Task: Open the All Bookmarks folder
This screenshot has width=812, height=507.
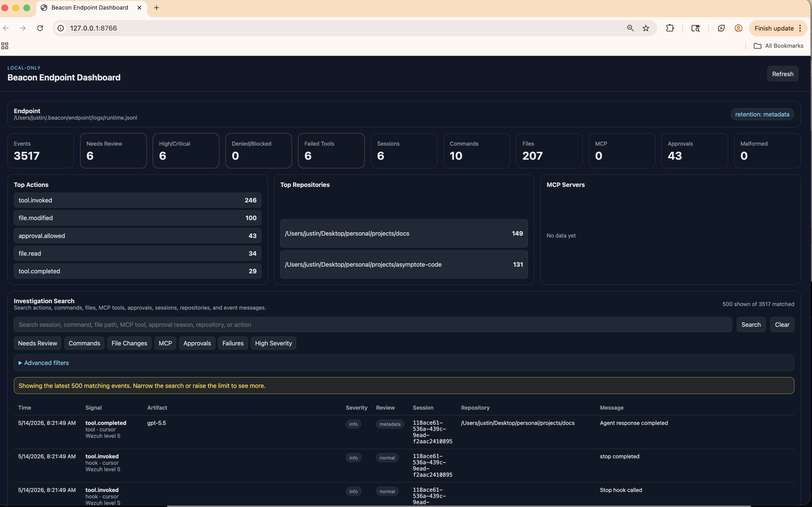Action: [x=778, y=46]
